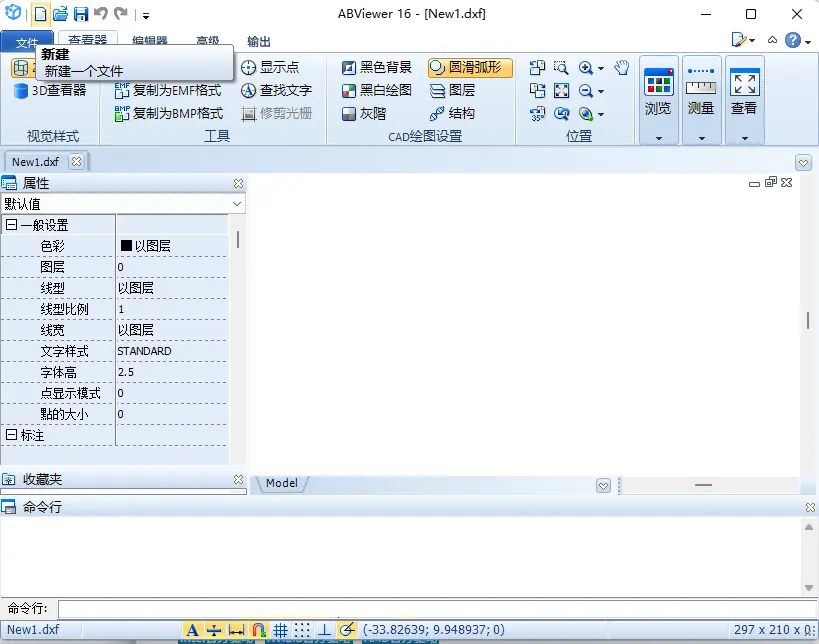Close the 属性 properties panel
This screenshot has height=644, width=819.
coord(238,183)
